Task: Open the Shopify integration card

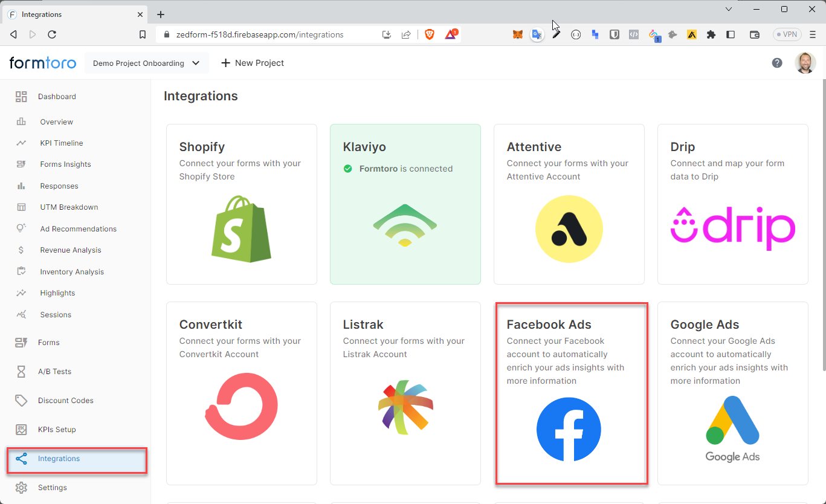Action: [242, 204]
